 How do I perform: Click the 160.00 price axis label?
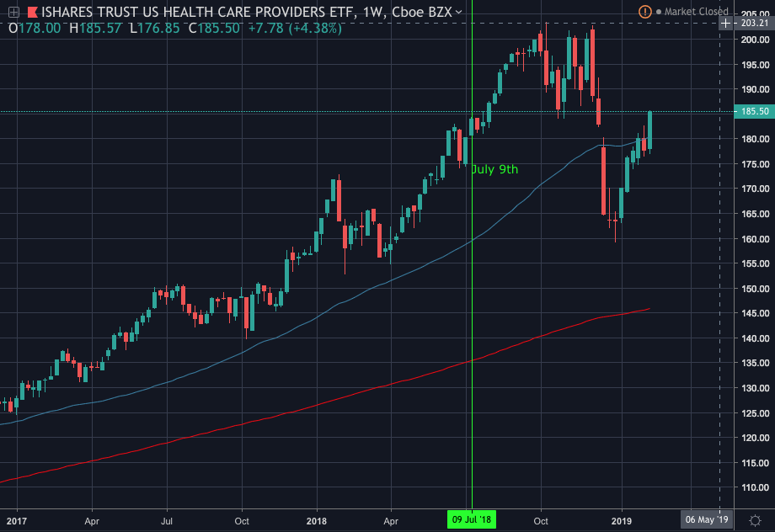755,239
